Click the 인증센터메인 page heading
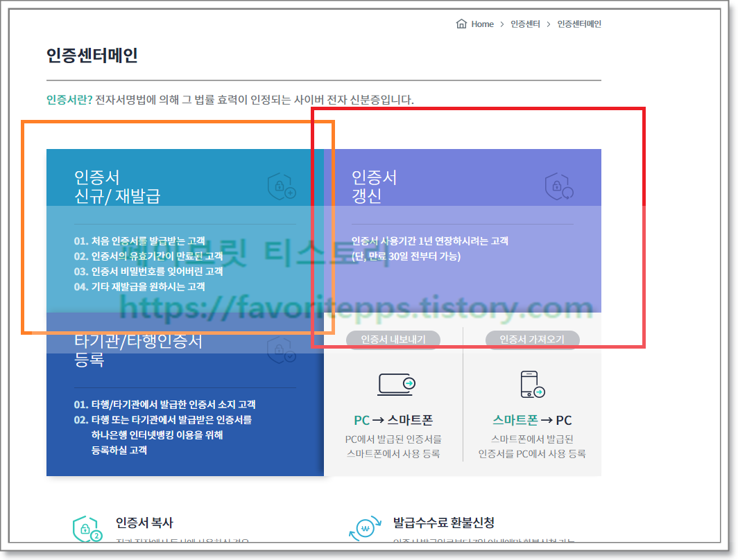Image resolution: width=738 pixels, height=560 pixels. pos(92,55)
